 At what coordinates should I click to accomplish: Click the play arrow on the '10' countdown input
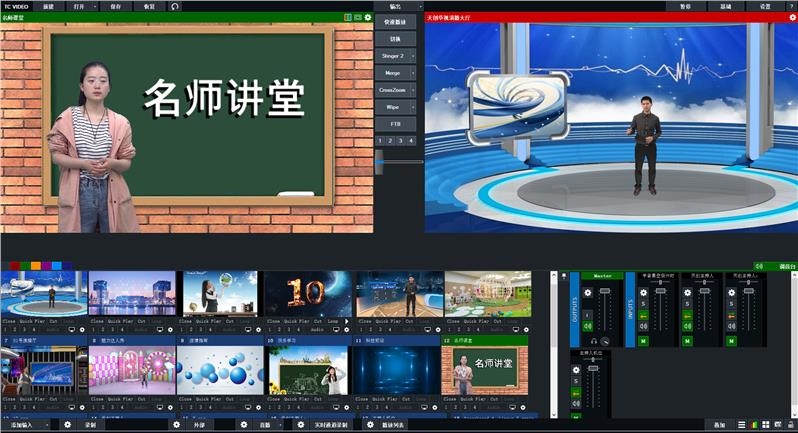tap(347, 322)
